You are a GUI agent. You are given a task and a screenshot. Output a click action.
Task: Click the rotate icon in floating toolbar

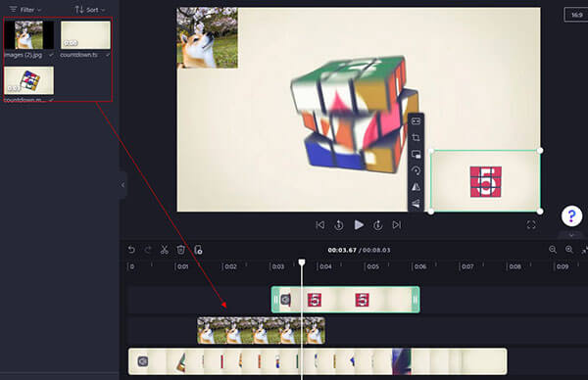tap(416, 170)
